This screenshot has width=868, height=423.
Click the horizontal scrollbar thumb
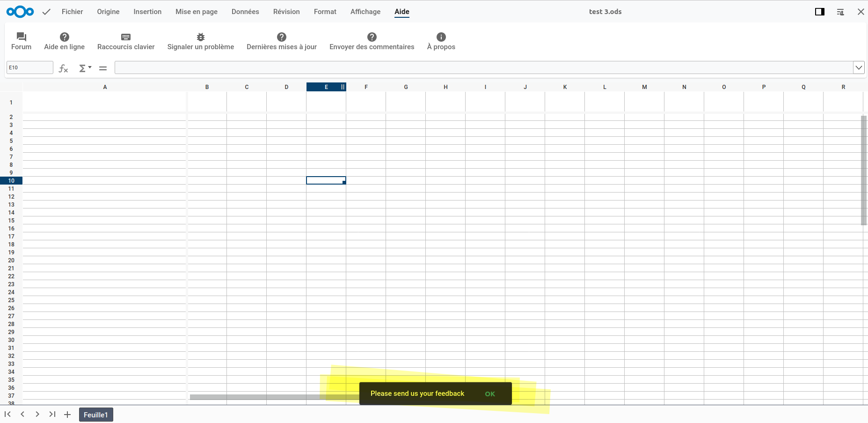pyautogui.click(x=274, y=397)
